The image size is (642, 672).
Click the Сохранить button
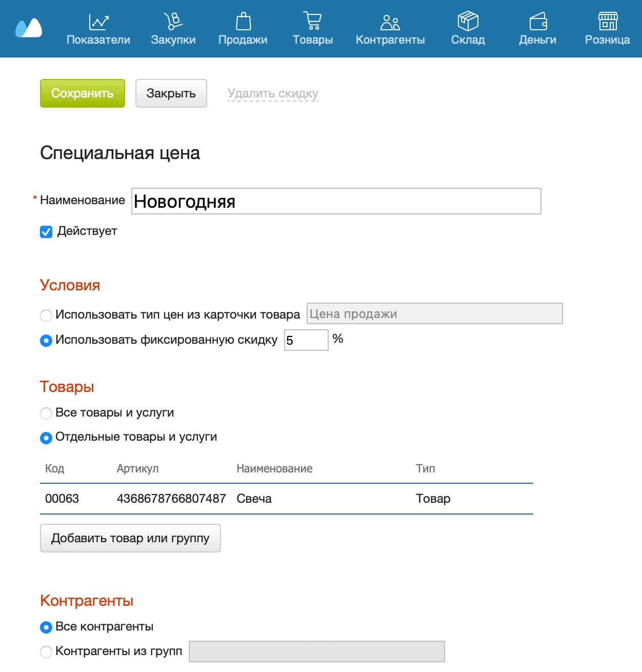tap(82, 93)
